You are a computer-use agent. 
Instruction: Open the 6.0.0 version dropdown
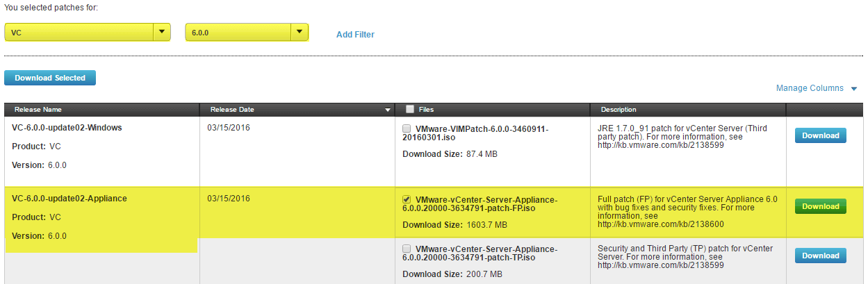coord(247,32)
